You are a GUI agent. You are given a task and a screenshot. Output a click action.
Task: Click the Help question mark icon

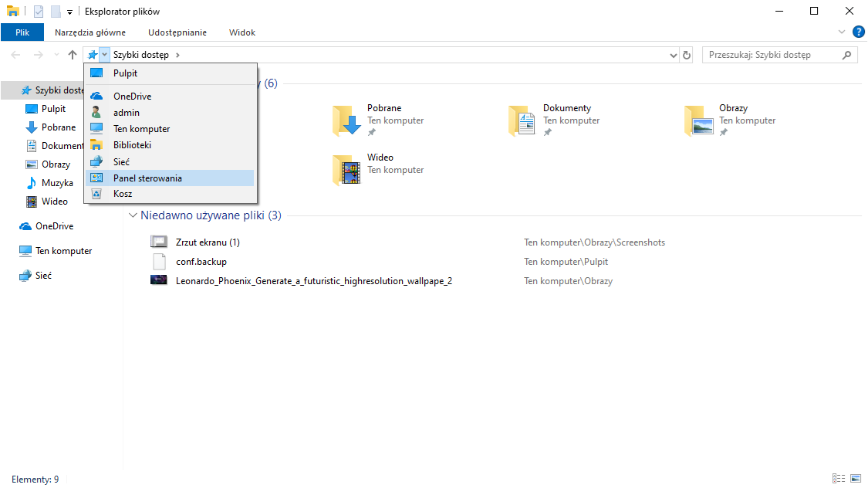pos(858,32)
